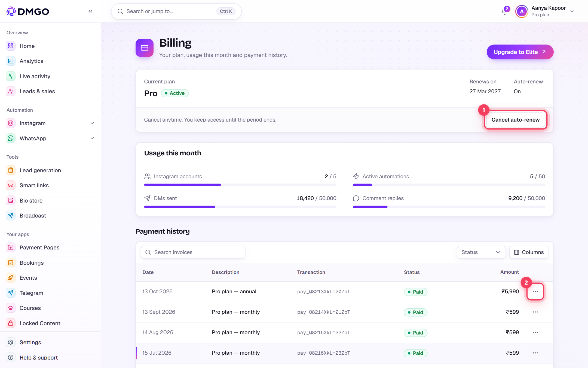
Task: Click the DMs sent usage progress bar
Action: [240, 207]
